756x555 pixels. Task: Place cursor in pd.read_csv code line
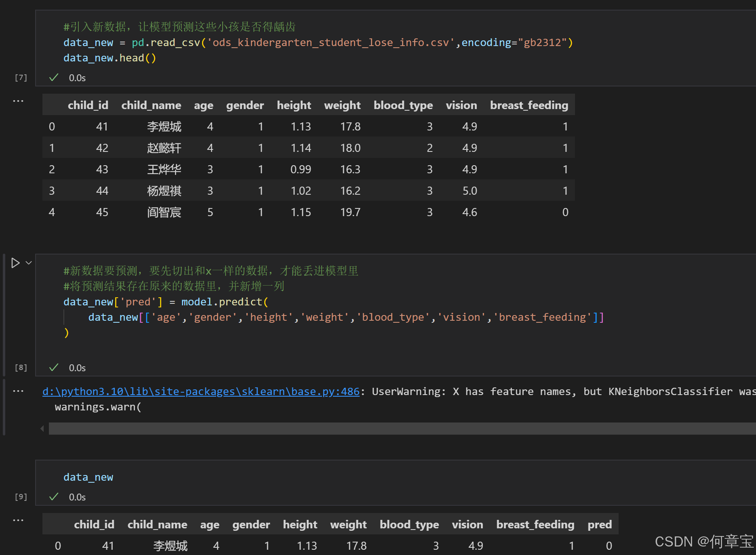318,43
